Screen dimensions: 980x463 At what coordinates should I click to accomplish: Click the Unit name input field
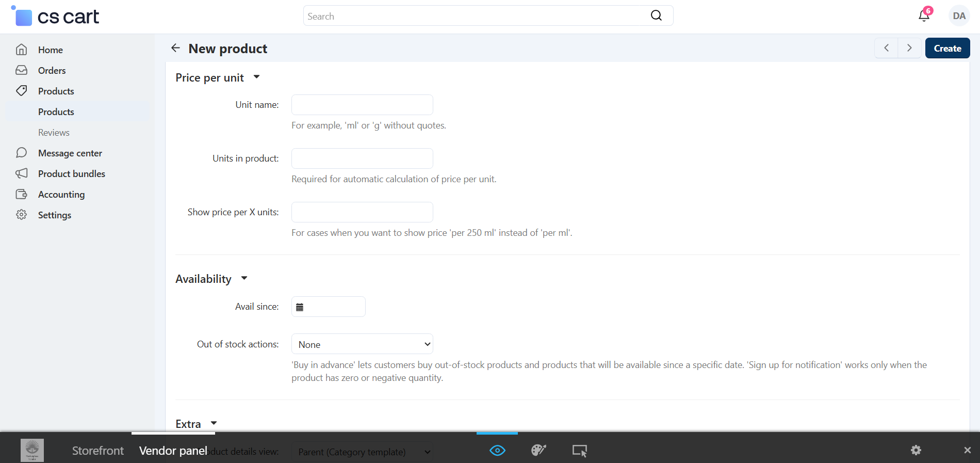pyautogui.click(x=362, y=105)
